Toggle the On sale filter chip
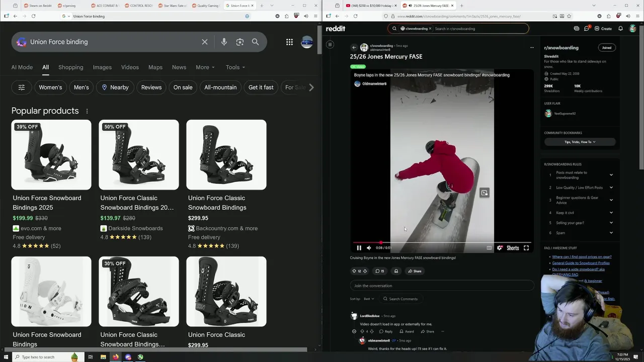The width and height of the screenshot is (644, 362). point(183,87)
